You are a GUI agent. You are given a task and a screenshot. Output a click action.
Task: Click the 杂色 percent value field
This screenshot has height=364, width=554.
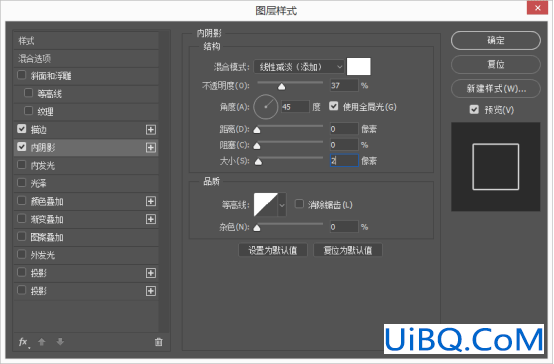(x=344, y=227)
